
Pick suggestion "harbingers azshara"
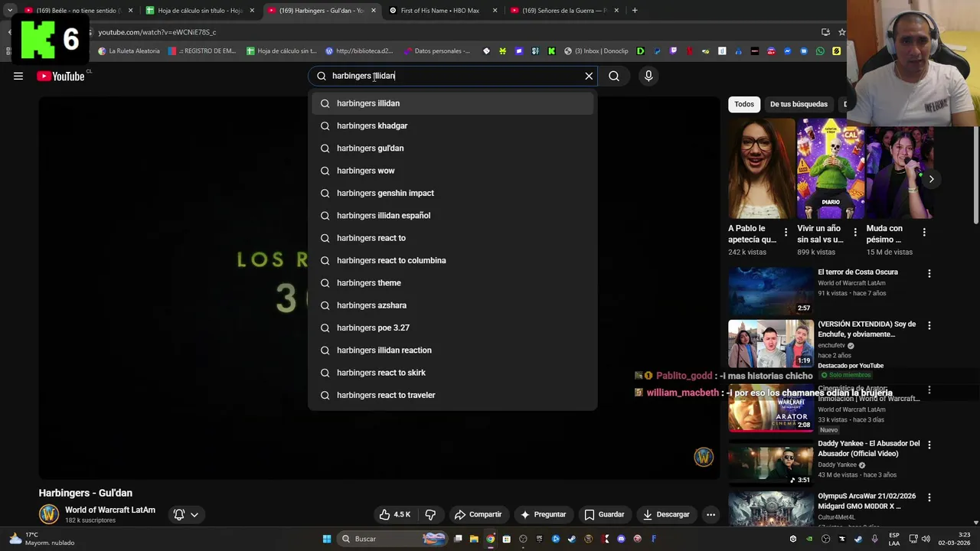tap(452, 305)
